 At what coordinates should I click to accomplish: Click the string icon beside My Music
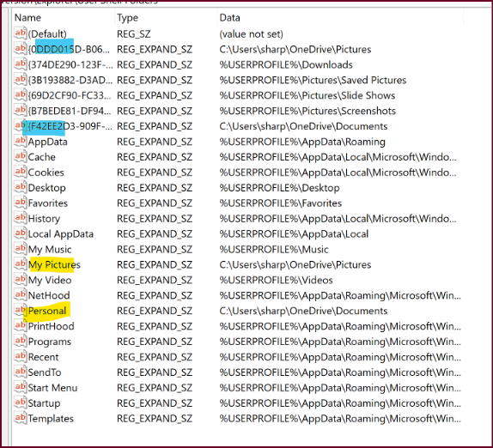pyautogui.click(x=21, y=249)
